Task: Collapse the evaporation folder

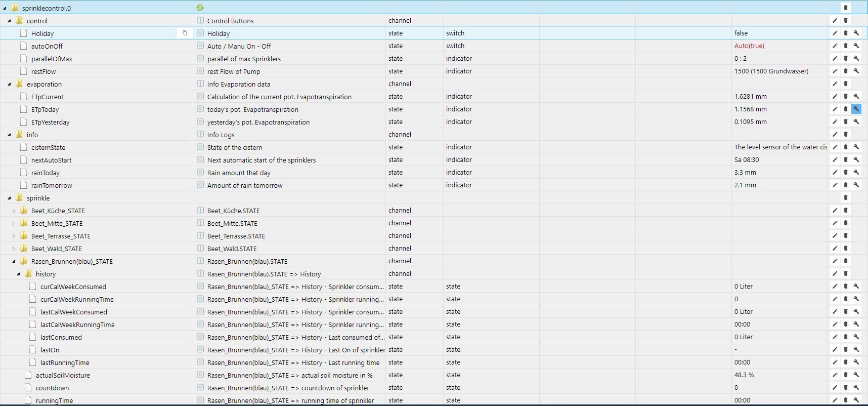Action: coord(9,84)
